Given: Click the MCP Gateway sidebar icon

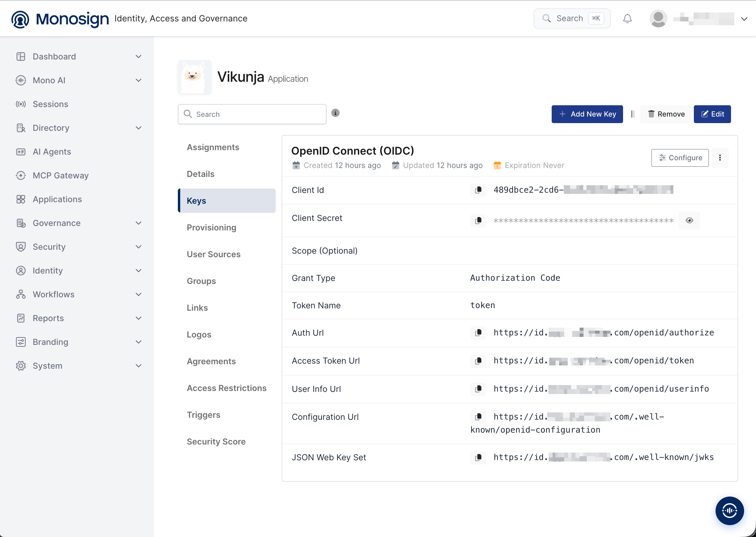Looking at the screenshot, I should point(21,176).
